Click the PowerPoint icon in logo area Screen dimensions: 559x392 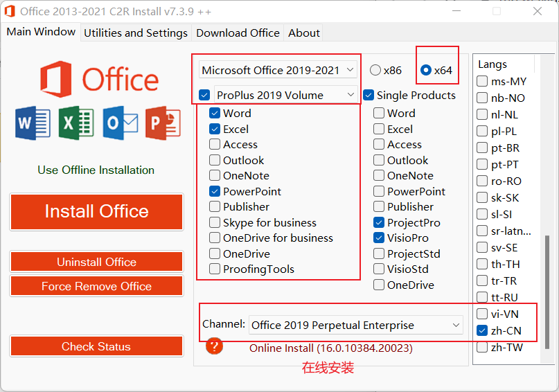pyautogui.click(x=163, y=124)
